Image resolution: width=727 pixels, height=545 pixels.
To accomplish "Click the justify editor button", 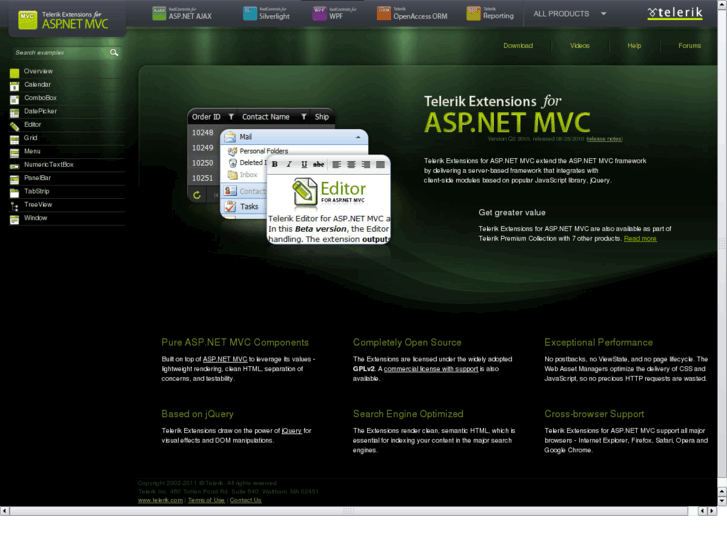I will pyautogui.click(x=380, y=164).
